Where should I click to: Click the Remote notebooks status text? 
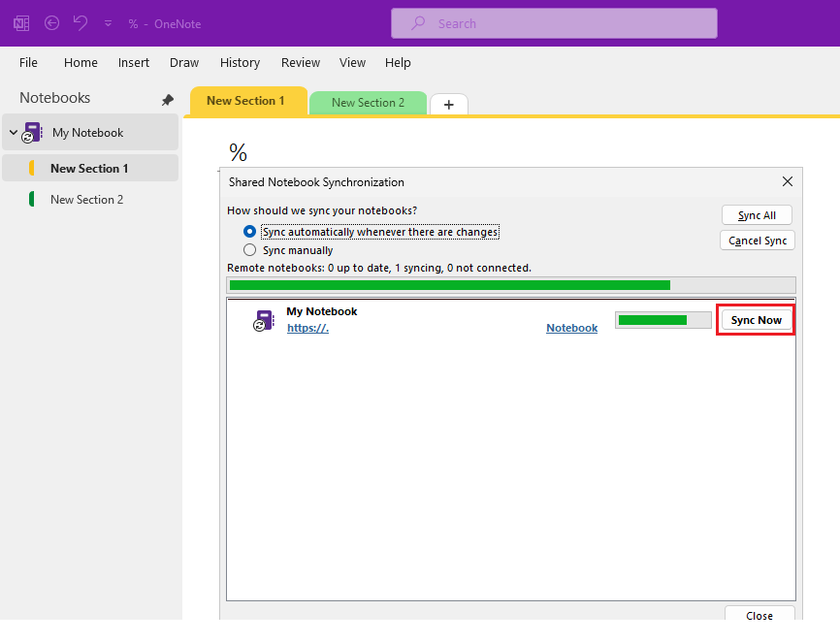[379, 268]
